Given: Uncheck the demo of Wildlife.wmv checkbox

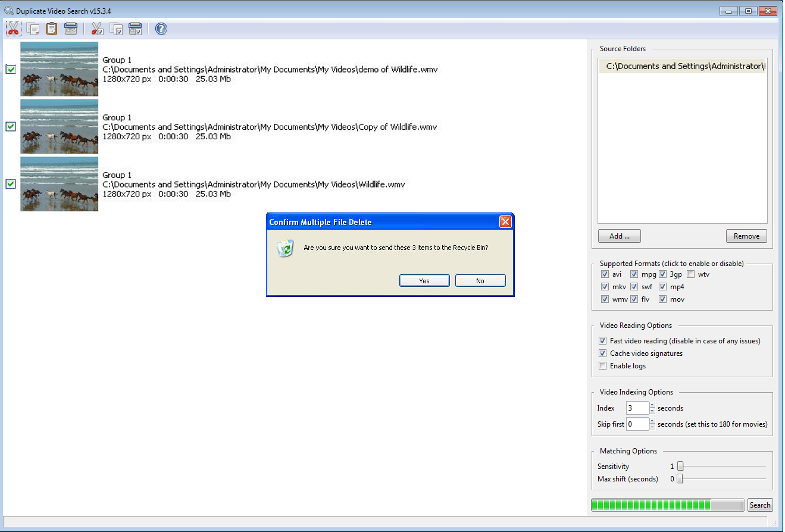Looking at the screenshot, I should [x=11, y=69].
